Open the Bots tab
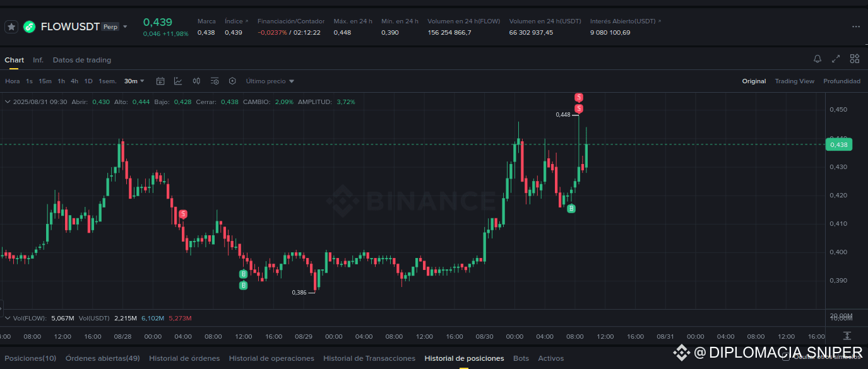 (x=521, y=358)
